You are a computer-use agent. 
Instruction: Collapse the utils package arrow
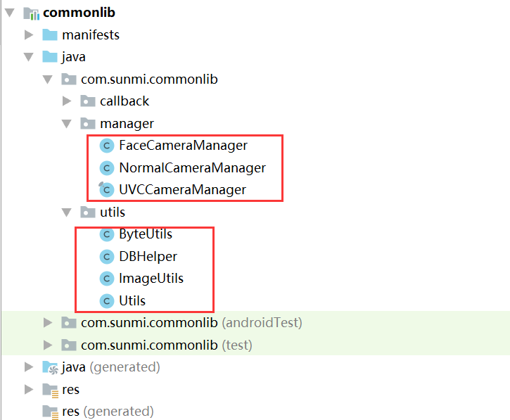[x=67, y=212]
